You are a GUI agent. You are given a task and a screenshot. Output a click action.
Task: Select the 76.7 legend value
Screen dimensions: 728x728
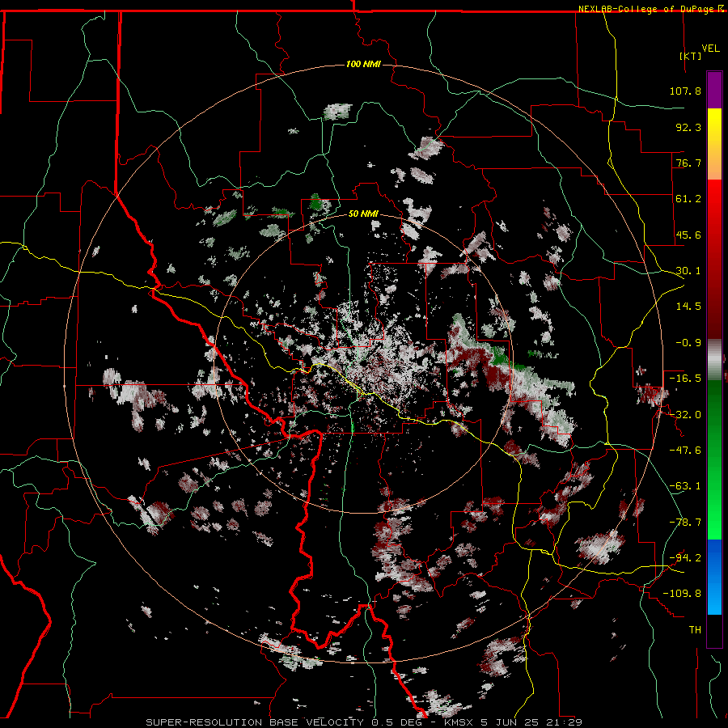click(x=688, y=163)
